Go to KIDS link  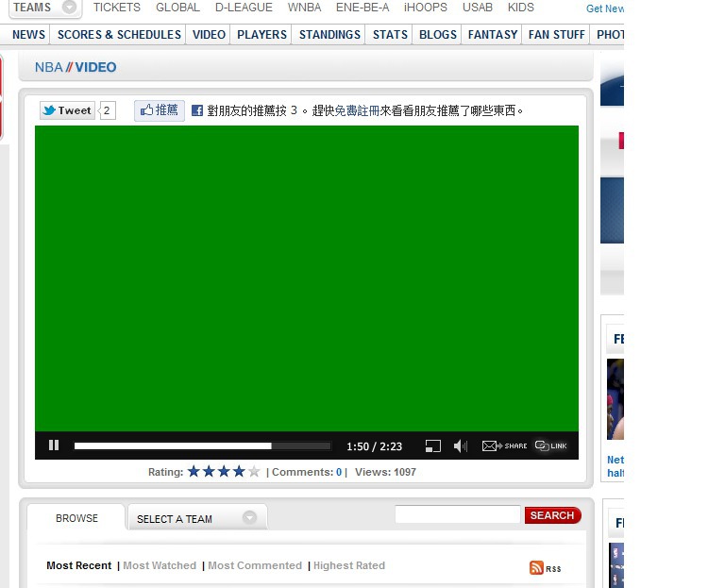pyautogui.click(x=521, y=8)
